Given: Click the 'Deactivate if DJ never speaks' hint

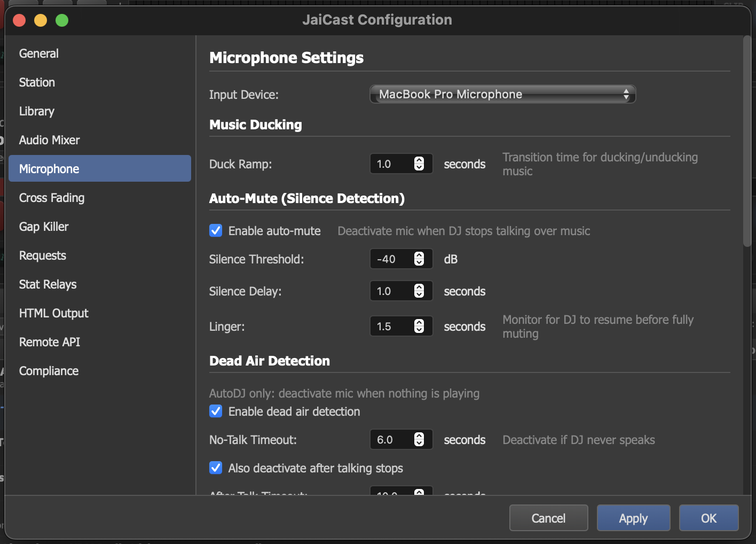Looking at the screenshot, I should 579,440.
